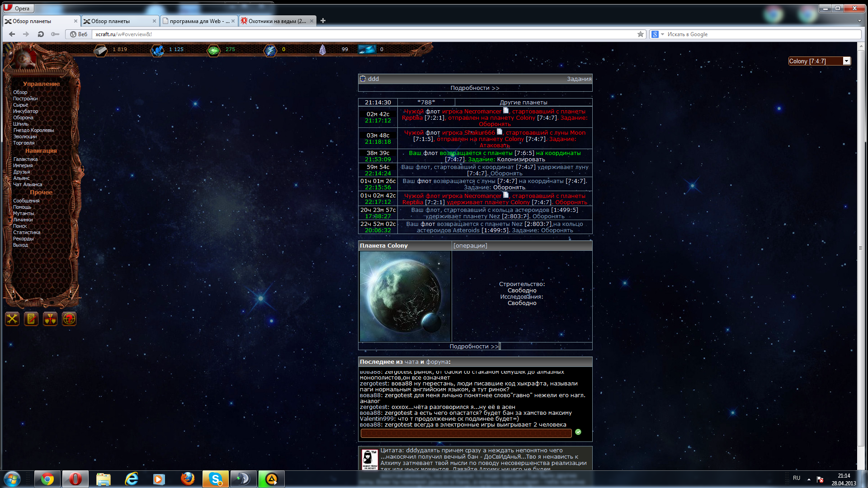Image resolution: width=868 pixels, height=488 pixels.
Task: Click the green vespene gas icon
Action: click(x=213, y=50)
